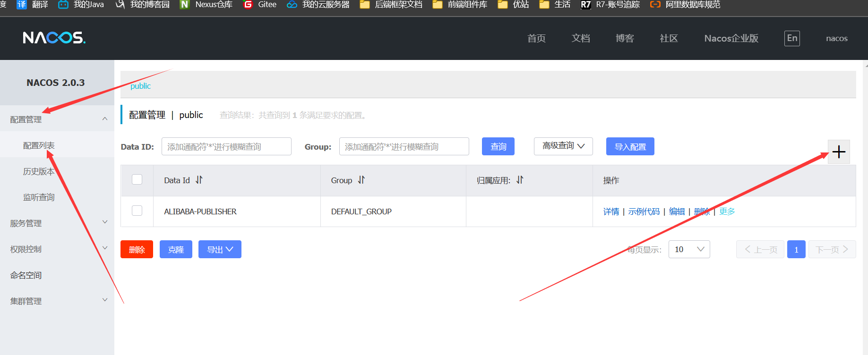Sort the table by 归属应用 column
Image resolution: width=868 pixels, height=355 pixels.
point(520,180)
